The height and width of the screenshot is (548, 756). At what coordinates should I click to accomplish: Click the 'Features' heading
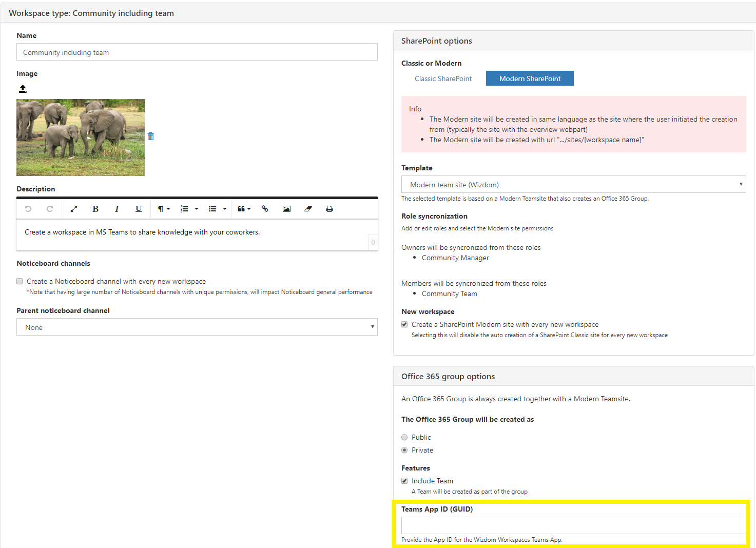[416, 468]
